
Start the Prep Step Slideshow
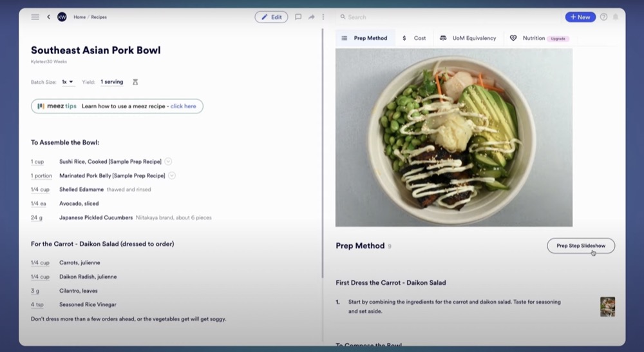click(581, 246)
